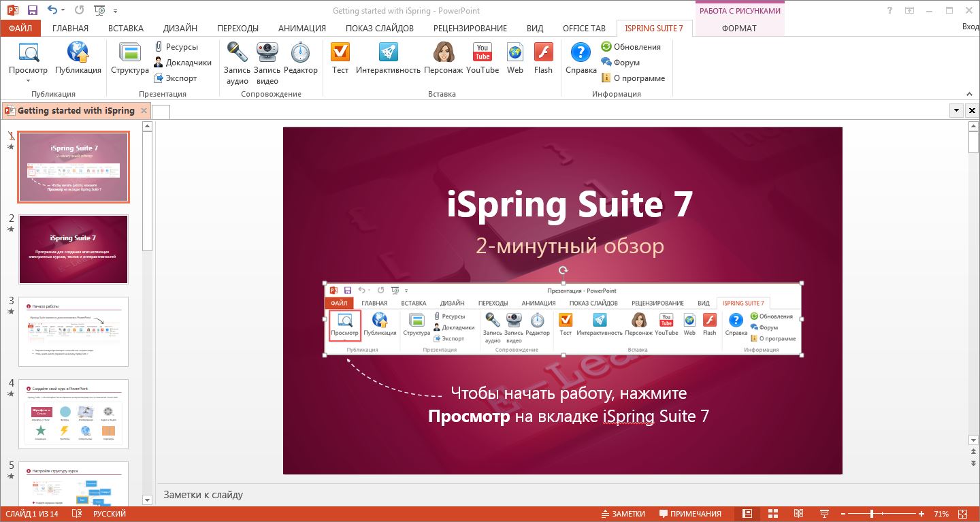This screenshot has height=522, width=980.
Task: Toggle the Notes (Заметки) pane
Action: pos(623,514)
